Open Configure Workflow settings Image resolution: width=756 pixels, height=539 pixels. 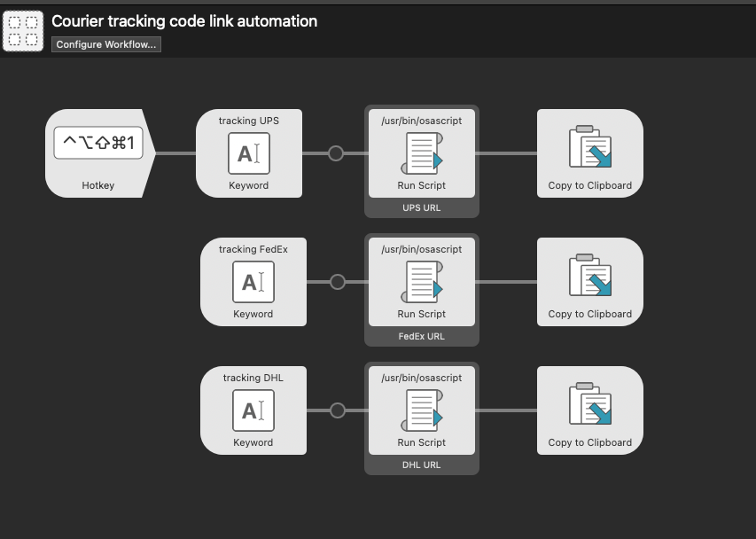pos(106,44)
